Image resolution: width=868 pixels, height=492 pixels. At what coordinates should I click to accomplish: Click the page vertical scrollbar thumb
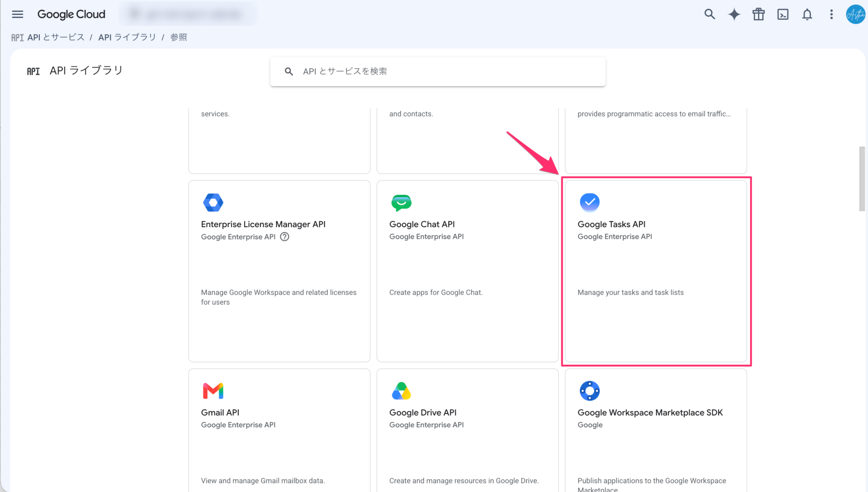click(862, 179)
